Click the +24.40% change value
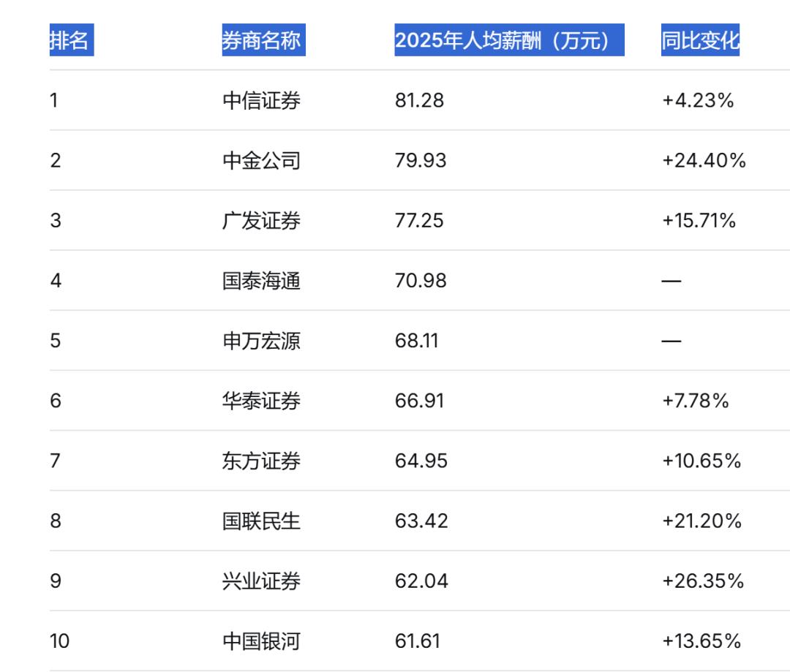This screenshot has height=672, width=790. (x=703, y=160)
